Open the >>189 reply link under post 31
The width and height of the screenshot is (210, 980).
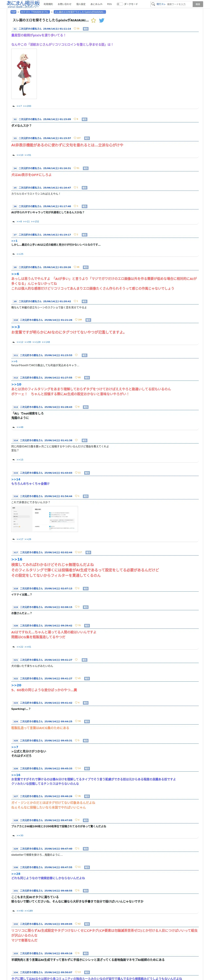point(29,911)
